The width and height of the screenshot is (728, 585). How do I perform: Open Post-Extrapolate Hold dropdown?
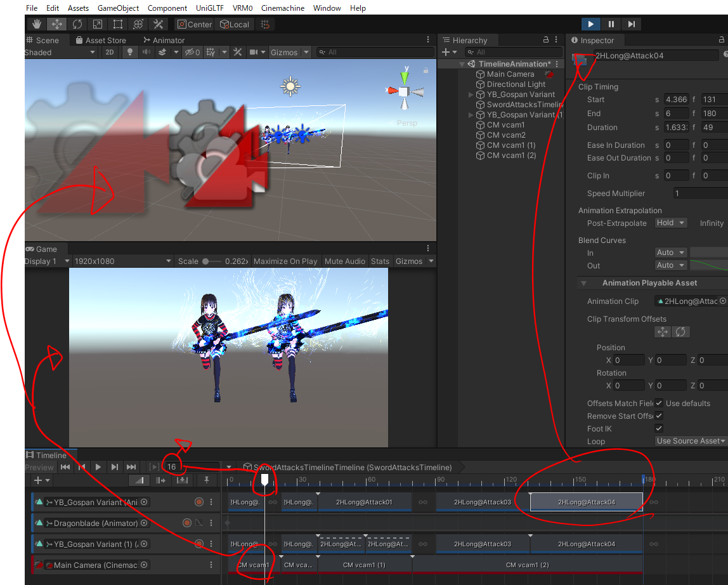pos(670,223)
